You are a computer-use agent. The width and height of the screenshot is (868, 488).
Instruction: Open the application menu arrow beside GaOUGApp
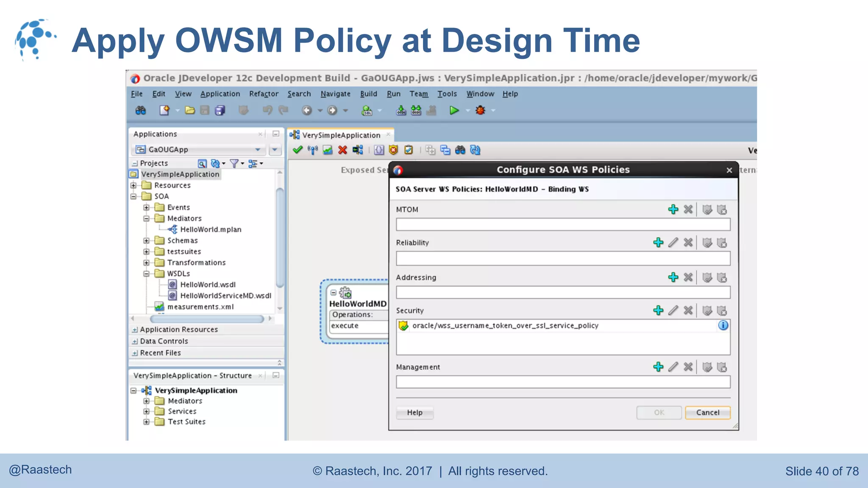point(275,150)
